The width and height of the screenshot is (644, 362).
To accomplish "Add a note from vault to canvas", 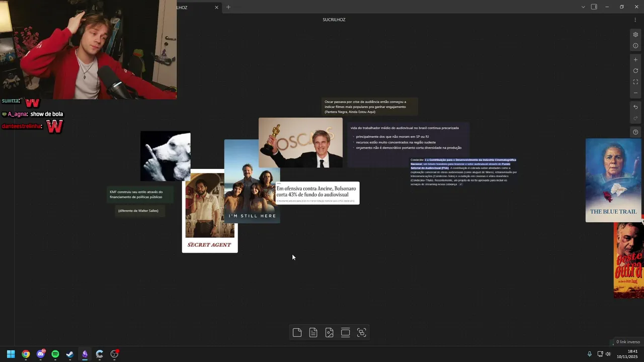I will click(x=313, y=332).
